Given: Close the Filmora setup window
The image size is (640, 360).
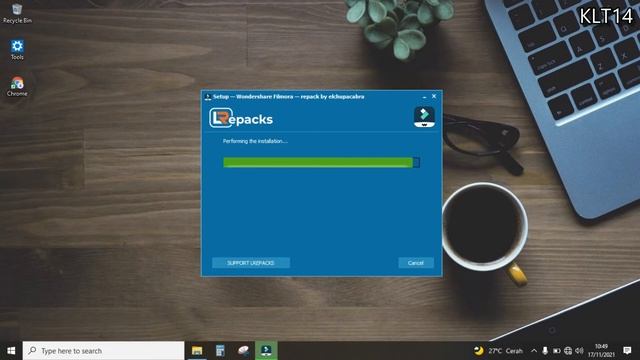Looking at the screenshot, I should click(434, 96).
